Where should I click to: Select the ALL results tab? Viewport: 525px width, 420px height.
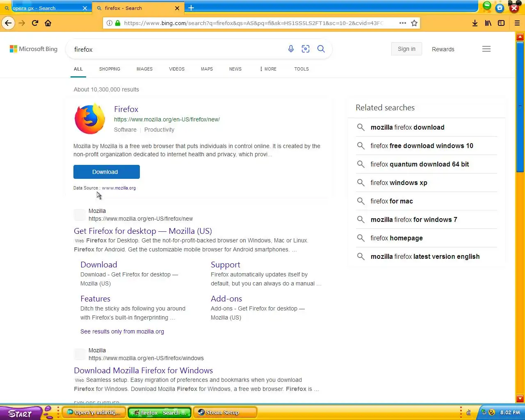click(78, 69)
